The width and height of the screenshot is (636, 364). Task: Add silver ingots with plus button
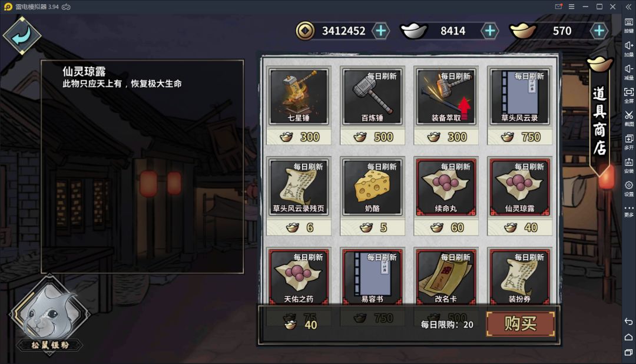point(489,31)
